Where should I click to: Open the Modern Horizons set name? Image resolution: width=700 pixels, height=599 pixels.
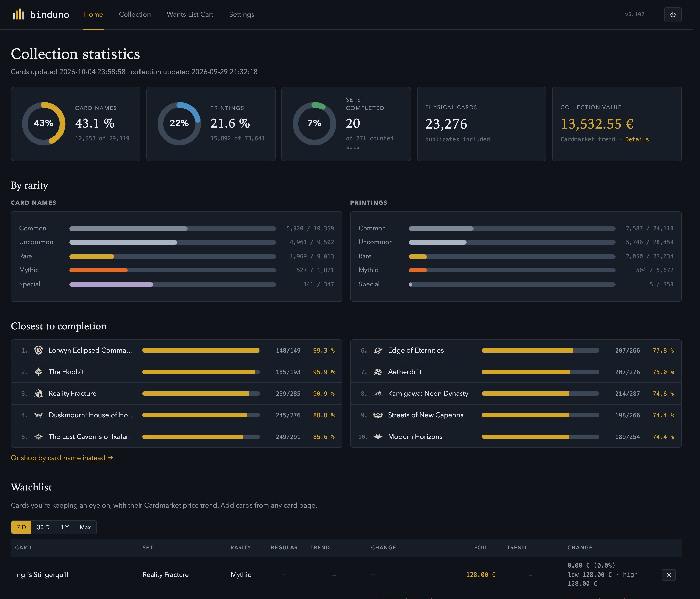(x=415, y=436)
